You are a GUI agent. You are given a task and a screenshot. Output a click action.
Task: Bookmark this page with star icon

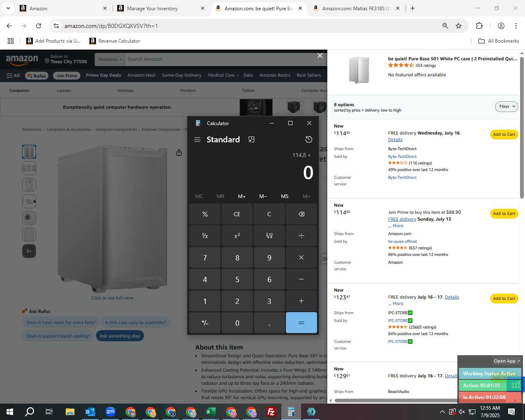(x=459, y=26)
